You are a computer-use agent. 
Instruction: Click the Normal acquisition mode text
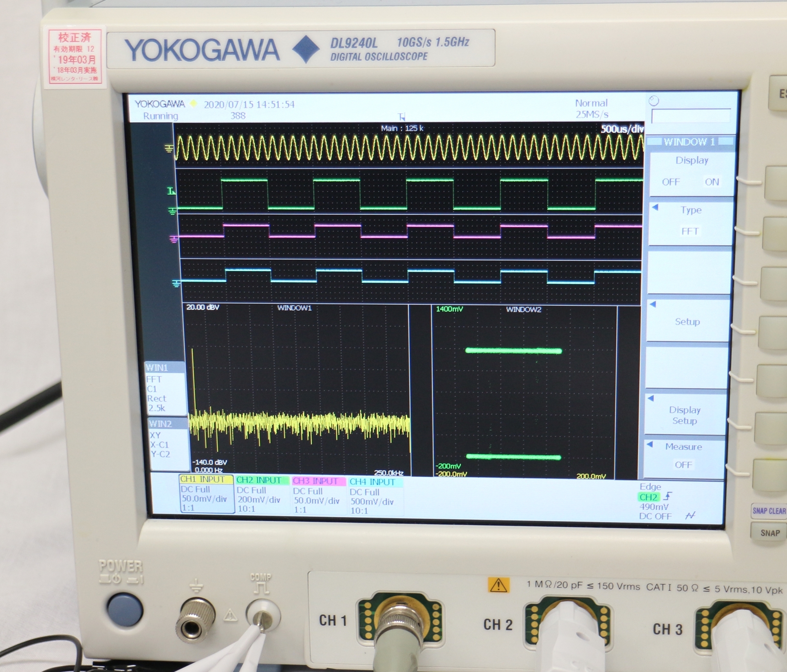tap(591, 103)
